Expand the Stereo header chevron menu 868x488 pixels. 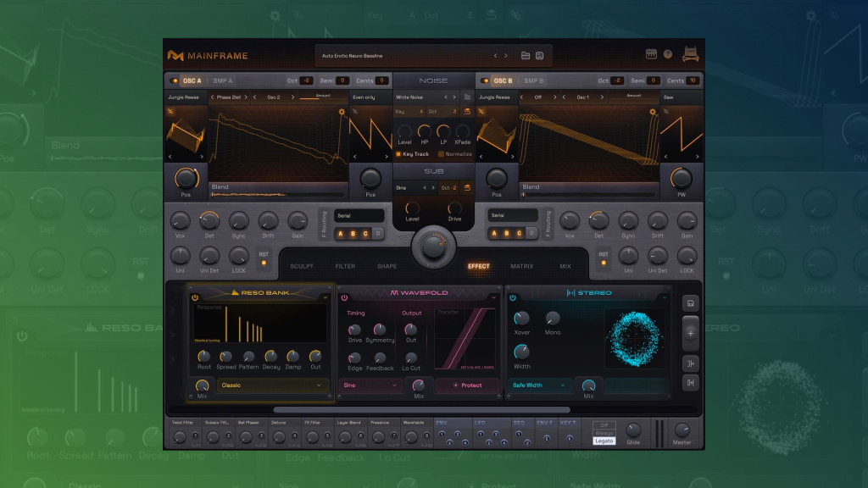coord(665,297)
